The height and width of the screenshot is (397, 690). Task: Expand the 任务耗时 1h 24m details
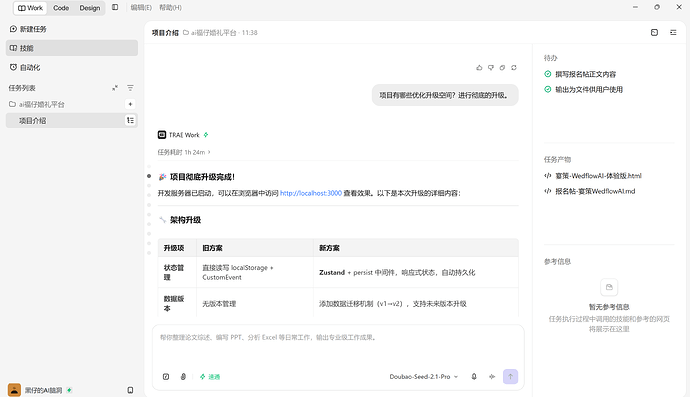click(x=184, y=152)
